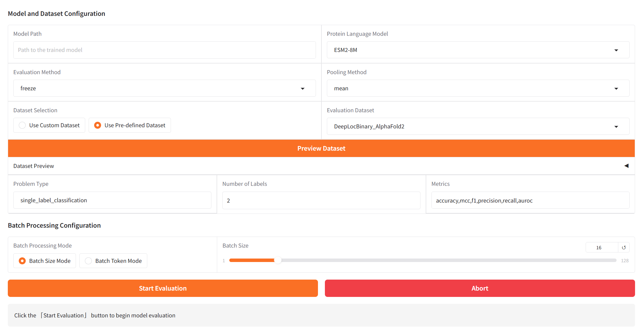Image resolution: width=644 pixels, height=335 pixels.
Task: Click the Dataset Preview section header
Action: pos(33,166)
